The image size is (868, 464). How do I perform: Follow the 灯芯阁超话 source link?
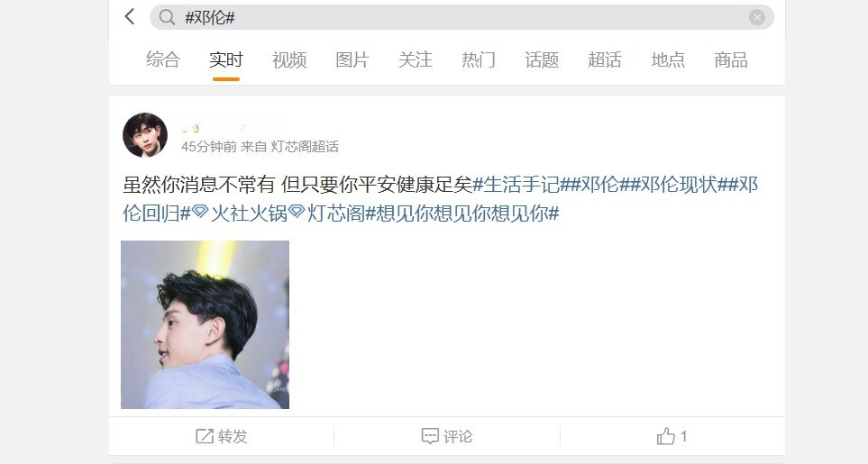(x=305, y=147)
